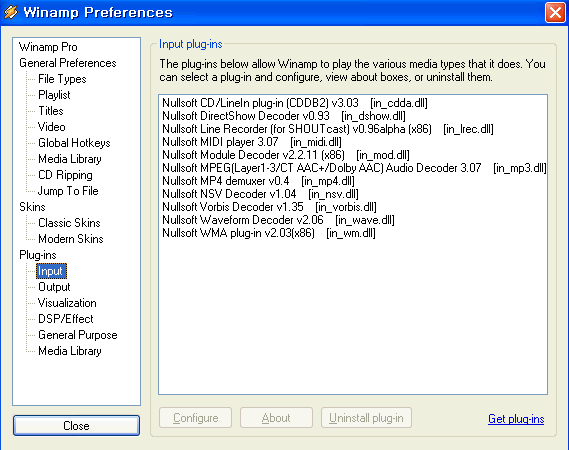Image resolution: width=569 pixels, height=450 pixels.
Task: Click the Uninstall plug-in button
Action: point(366,418)
